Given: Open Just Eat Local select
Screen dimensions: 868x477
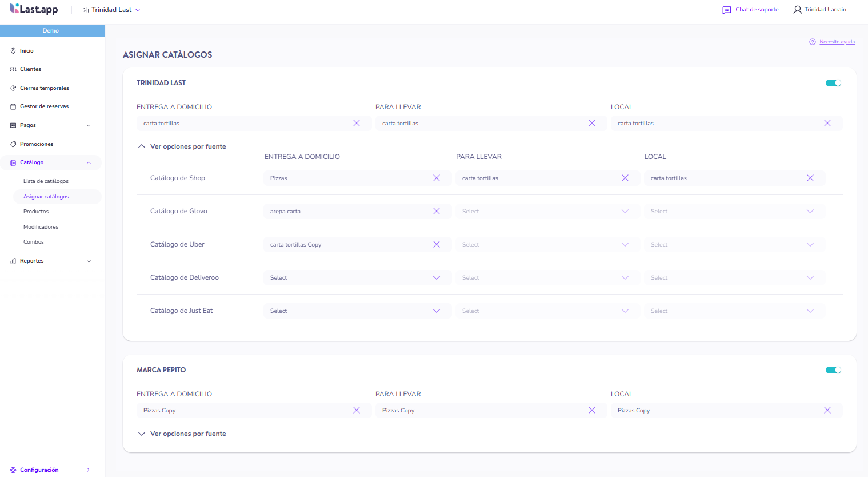Looking at the screenshot, I should (x=734, y=311).
